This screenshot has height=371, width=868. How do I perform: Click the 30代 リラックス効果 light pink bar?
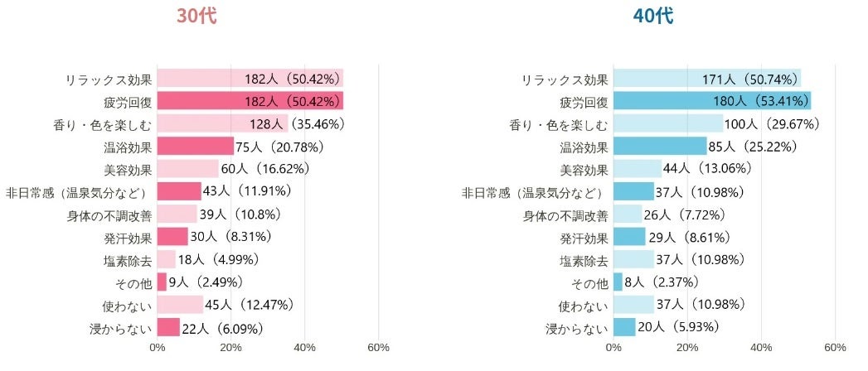[199, 79]
